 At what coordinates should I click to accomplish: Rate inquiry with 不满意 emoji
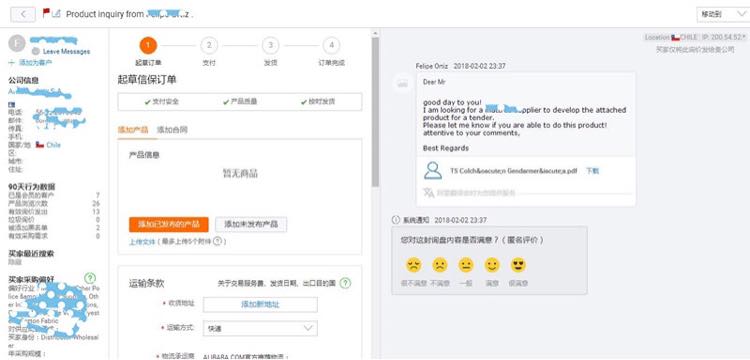point(440,265)
